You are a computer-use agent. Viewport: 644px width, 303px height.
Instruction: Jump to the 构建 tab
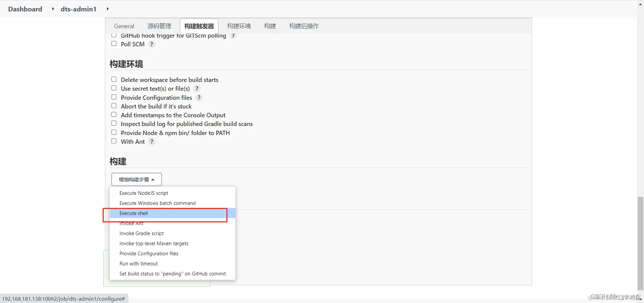270,26
